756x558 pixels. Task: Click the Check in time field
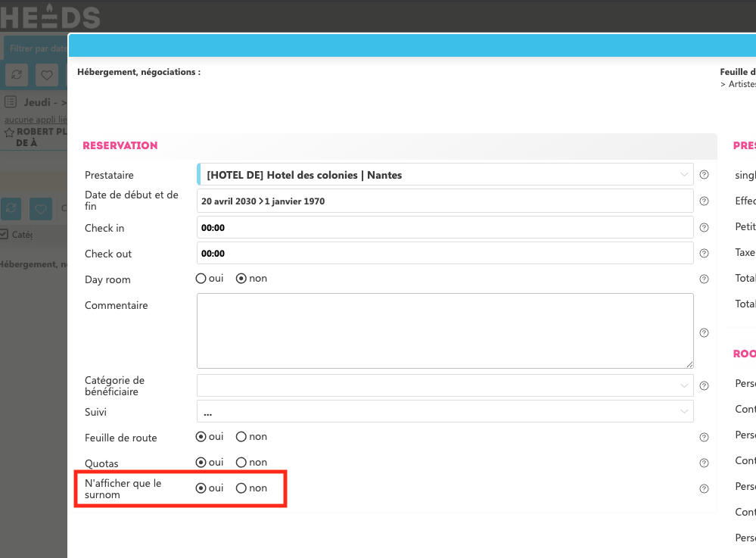coord(445,228)
